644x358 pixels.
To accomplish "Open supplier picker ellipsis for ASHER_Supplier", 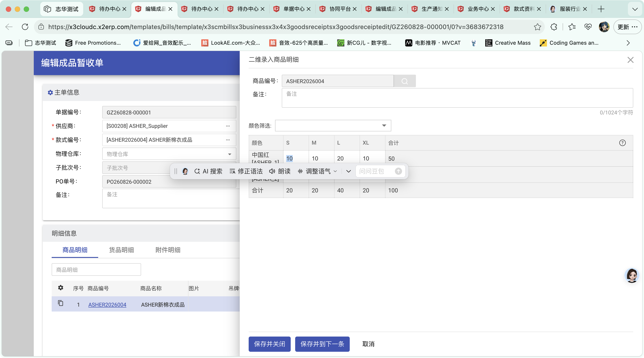I will [228, 126].
